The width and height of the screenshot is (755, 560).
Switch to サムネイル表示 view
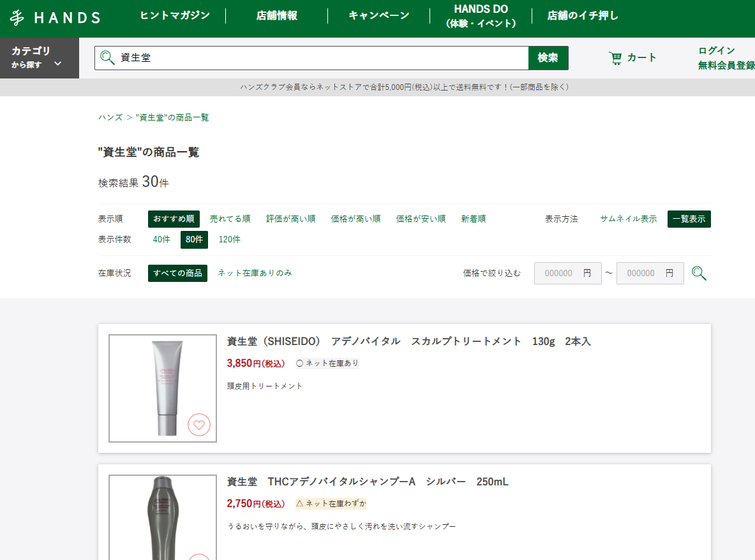[x=629, y=219]
